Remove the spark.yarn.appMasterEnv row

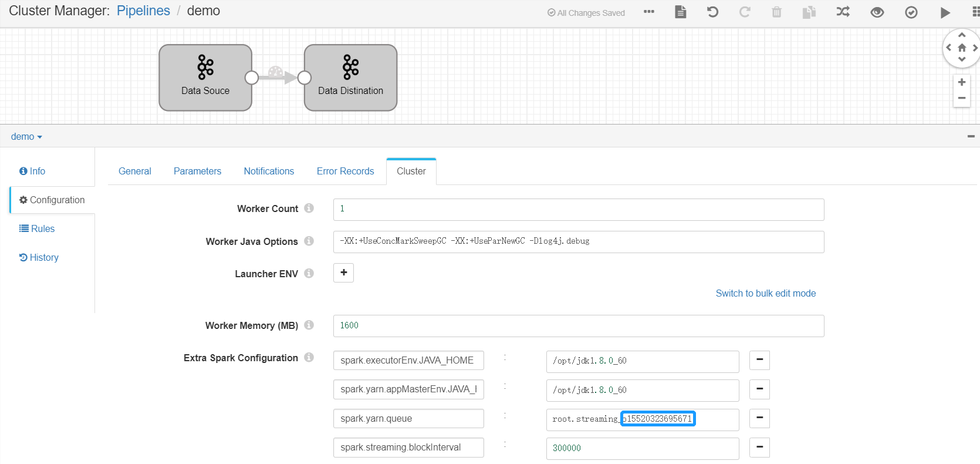[759, 389]
